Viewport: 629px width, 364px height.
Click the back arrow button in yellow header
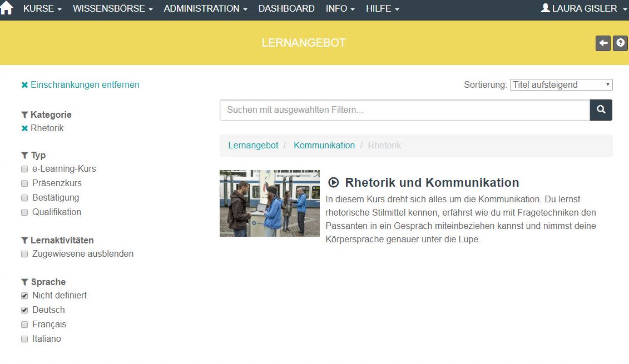pyautogui.click(x=603, y=43)
